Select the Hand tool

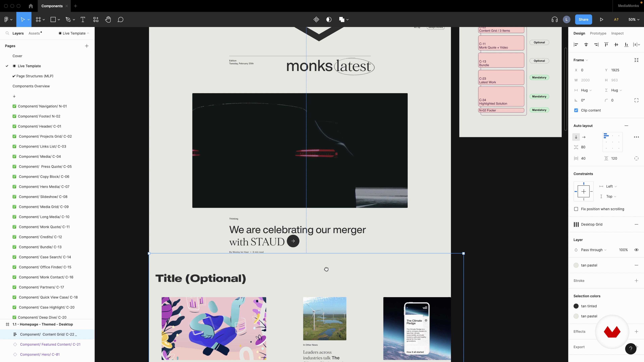(x=108, y=19)
